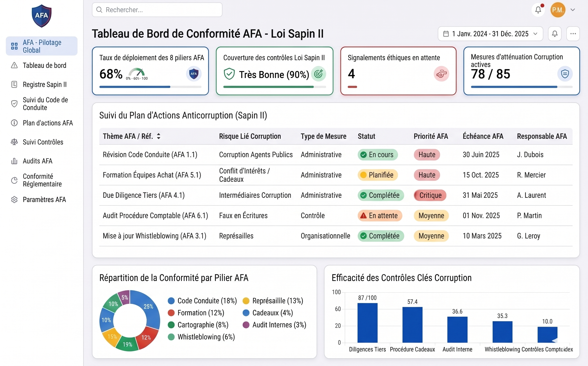The width and height of the screenshot is (588, 366).
Task: Click the calendar icon in date range picker
Action: click(x=446, y=34)
